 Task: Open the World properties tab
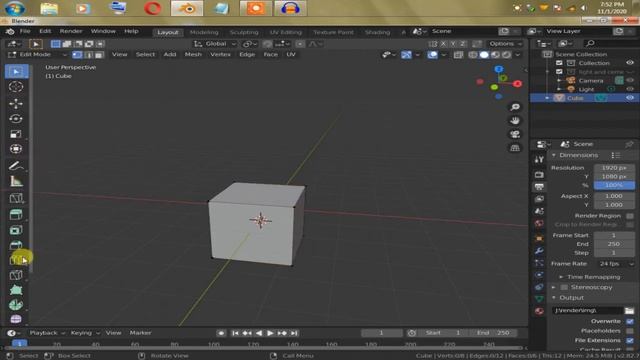click(x=539, y=223)
